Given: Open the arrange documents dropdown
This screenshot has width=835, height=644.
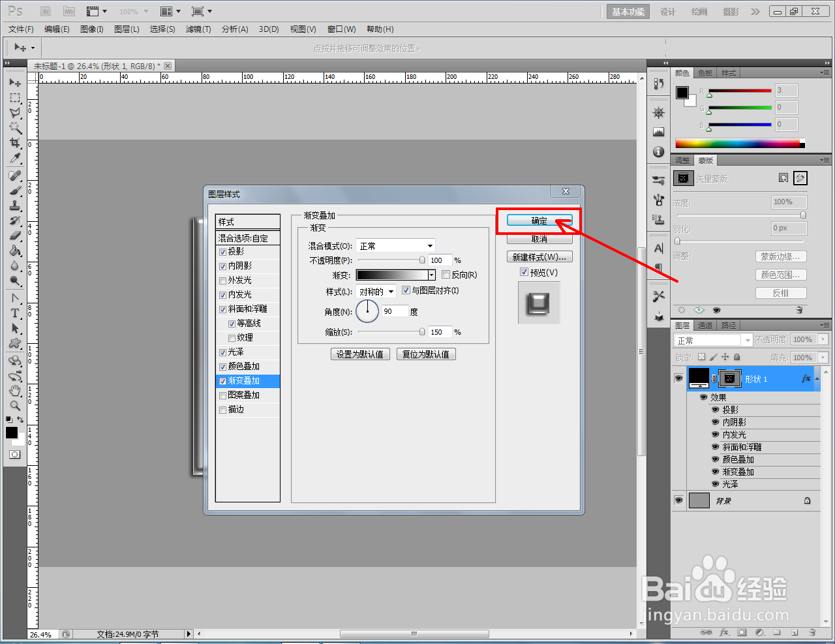Looking at the screenshot, I should [x=171, y=11].
